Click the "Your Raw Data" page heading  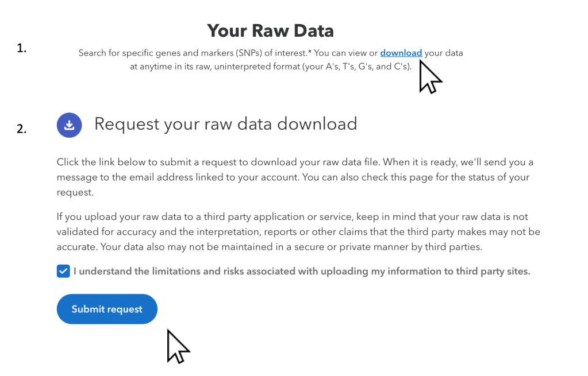pyautogui.click(x=270, y=30)
